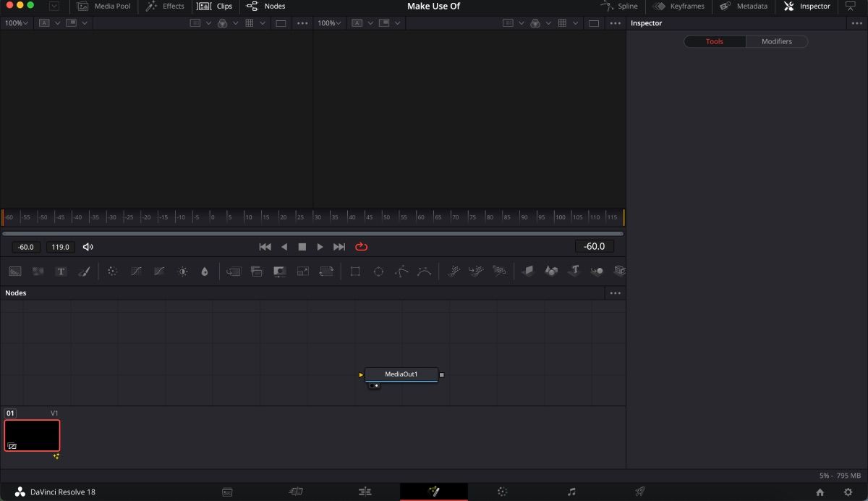Click the timeline scrub bar
868x501 pixels.
(x=312, y=233)
